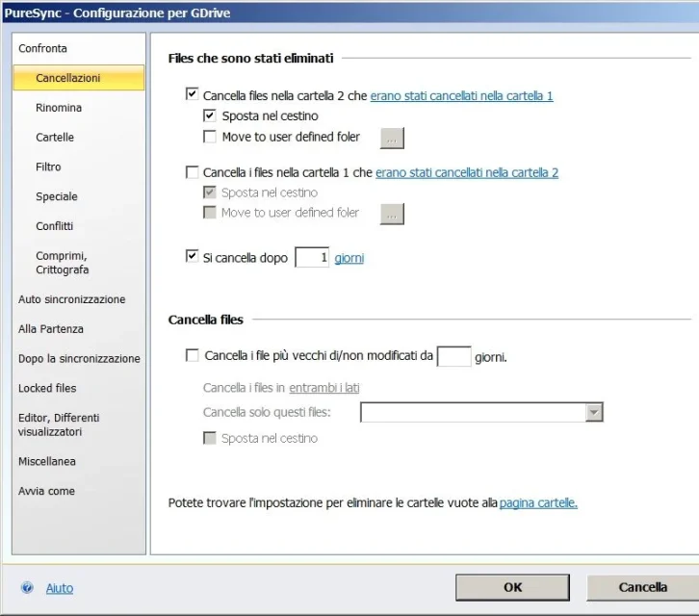Confirm settings with OK button
699x616 pixels.
(x=512, y=587)
